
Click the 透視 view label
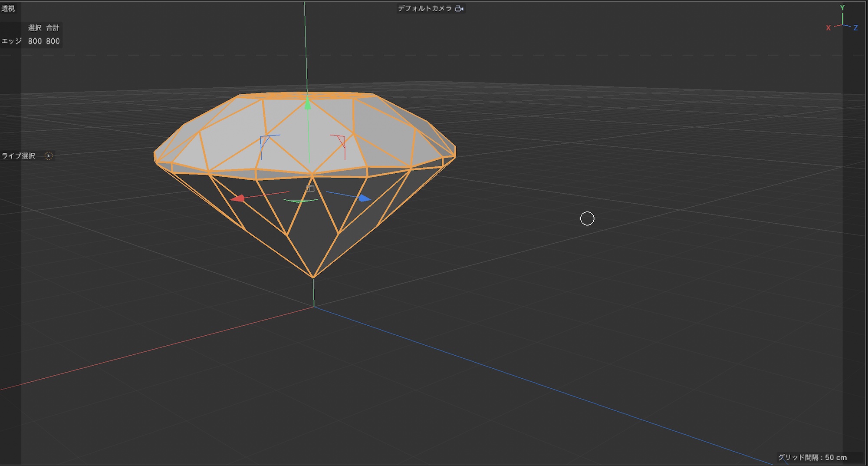(8, 8)
